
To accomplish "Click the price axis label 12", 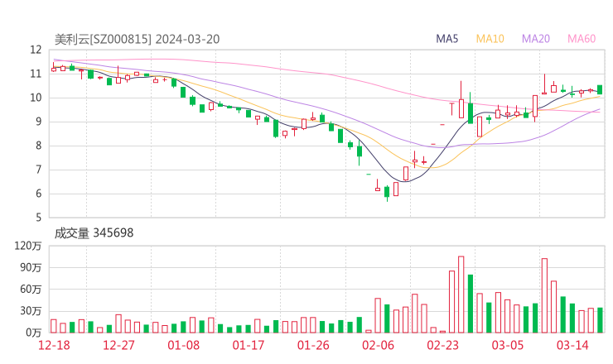I will [x=36, y=50].
